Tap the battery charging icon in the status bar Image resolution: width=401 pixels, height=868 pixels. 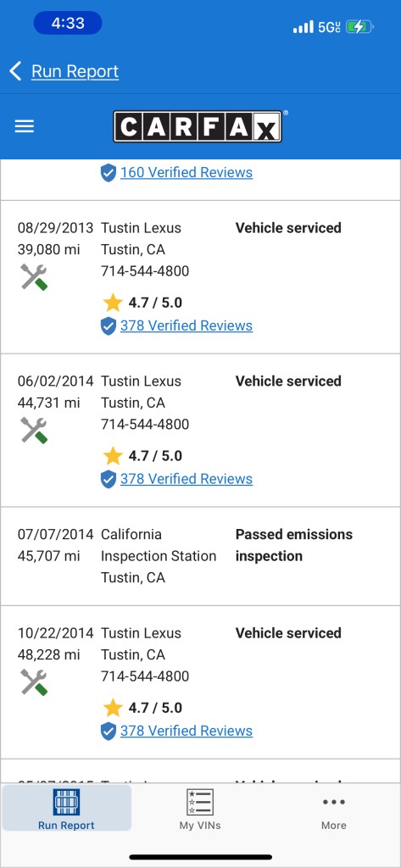tap(359, 26)
